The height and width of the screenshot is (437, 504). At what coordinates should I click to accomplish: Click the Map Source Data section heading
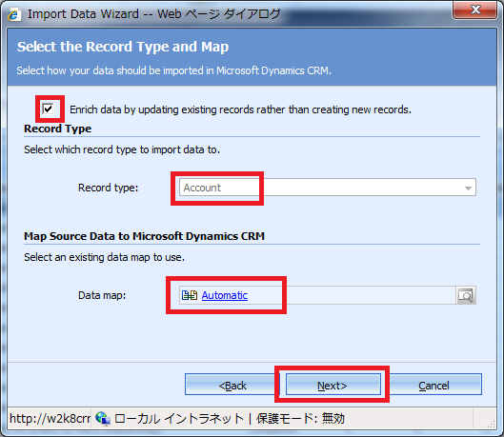[144, 236]
